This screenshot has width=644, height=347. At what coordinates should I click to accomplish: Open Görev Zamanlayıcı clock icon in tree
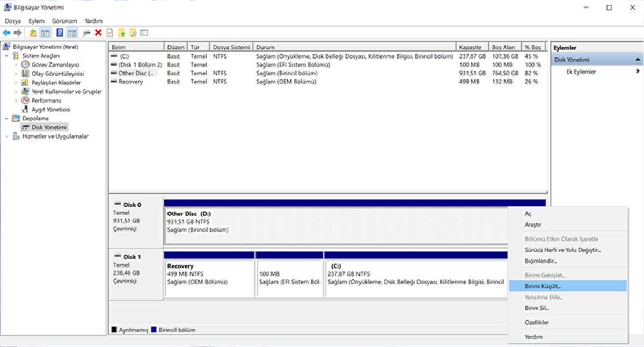[x=26, y=64]
